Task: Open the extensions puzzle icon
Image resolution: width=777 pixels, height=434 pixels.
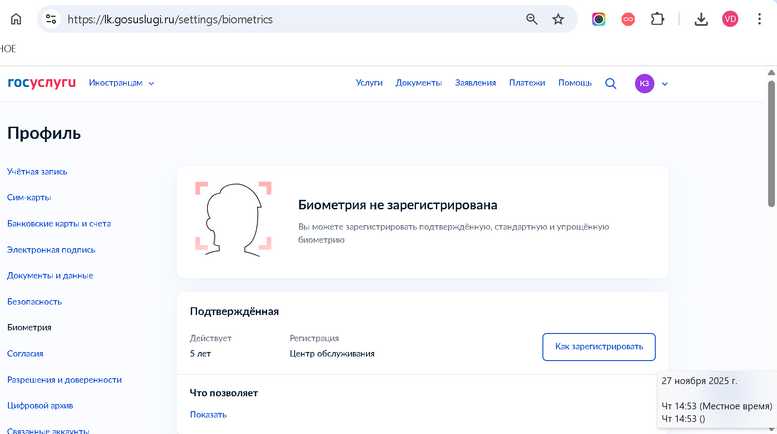Action: click(657, 19)
